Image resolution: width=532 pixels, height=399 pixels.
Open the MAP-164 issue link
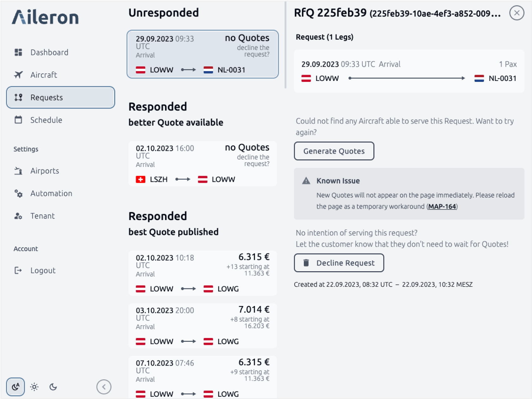[x=442, y=206]
